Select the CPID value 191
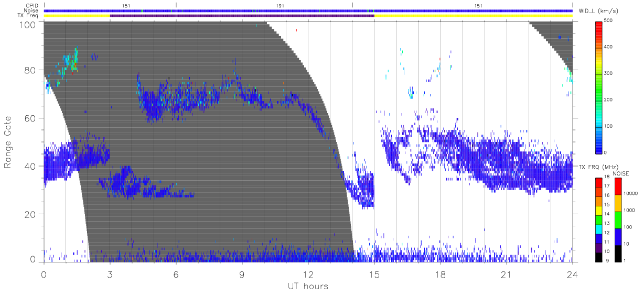644x297 pixels. (x=281, y=5)
